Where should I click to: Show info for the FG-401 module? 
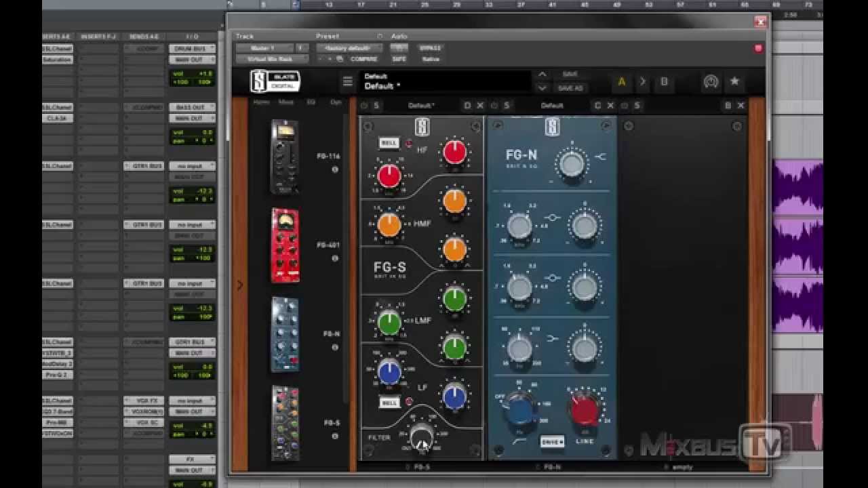[x=335, y=258]
